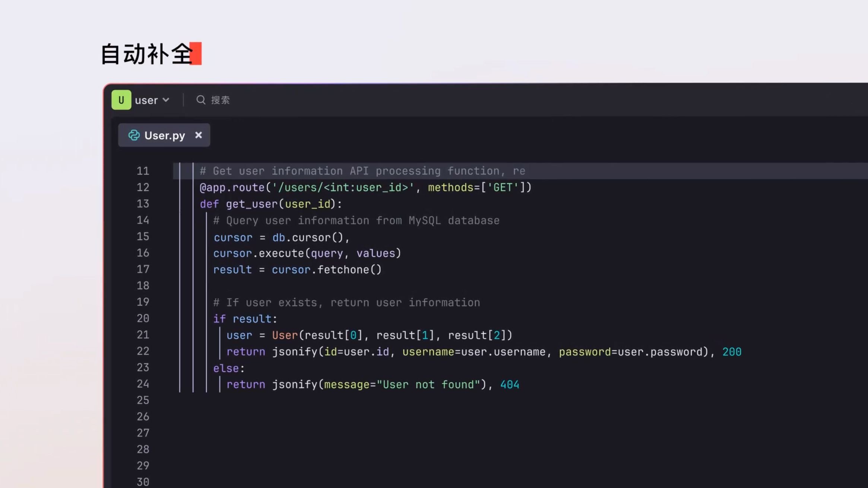Viewport: 868px width, 488px height.
Task: Click line number 11 in the gutter
Action: pos(143,171)
